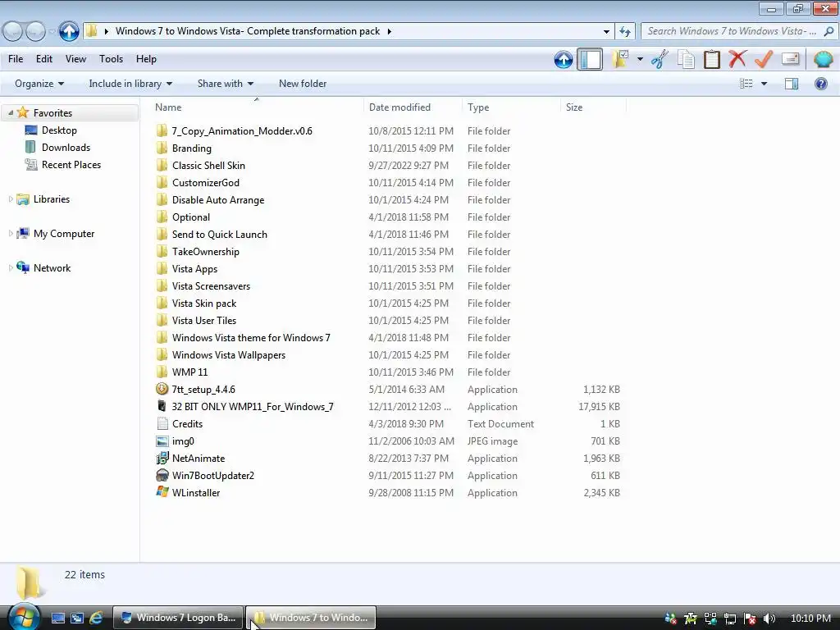
Task: Select the Vista Screensavers folder
Action: click(211, 286)
